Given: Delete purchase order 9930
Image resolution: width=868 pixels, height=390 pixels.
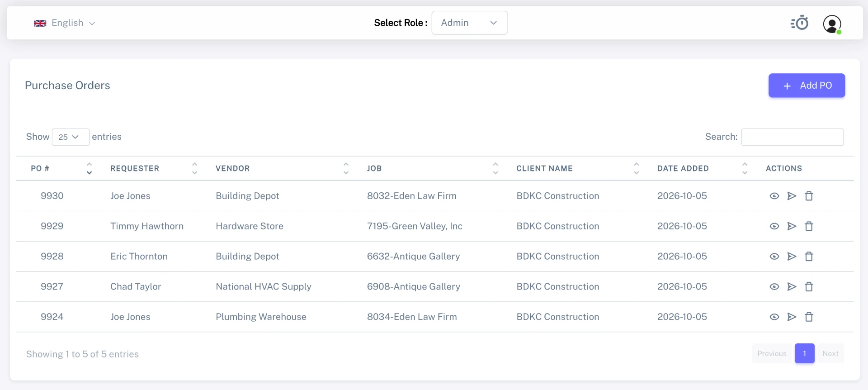Looking at the screenshot, I should tap(809, 196).
